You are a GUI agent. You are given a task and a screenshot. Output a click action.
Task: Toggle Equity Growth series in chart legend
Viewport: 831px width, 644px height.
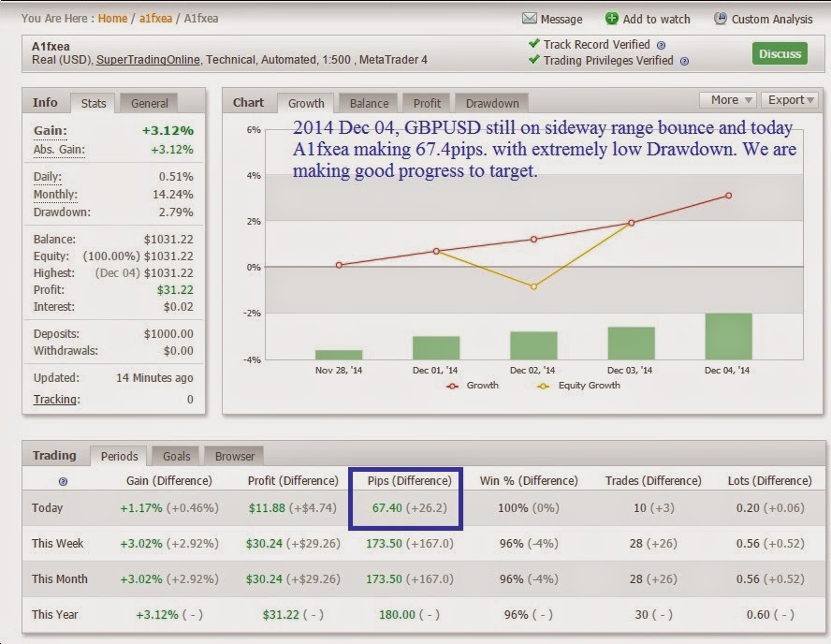point(578,386)
